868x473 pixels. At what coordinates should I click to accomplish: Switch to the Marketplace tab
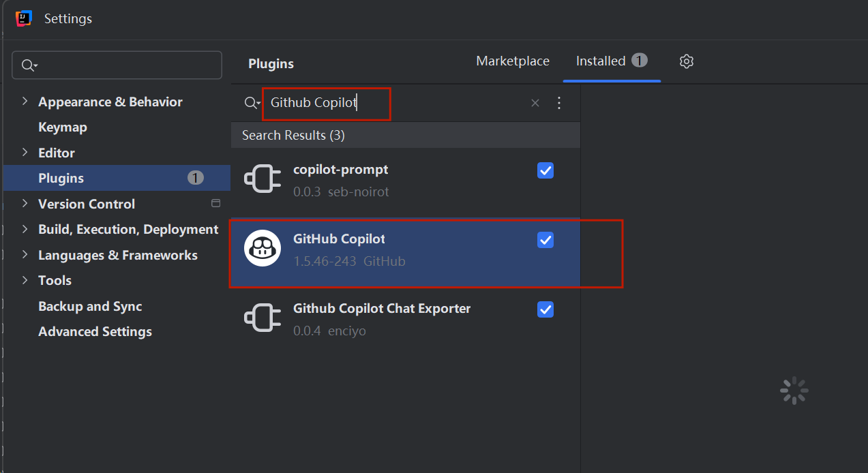(513, 61)
